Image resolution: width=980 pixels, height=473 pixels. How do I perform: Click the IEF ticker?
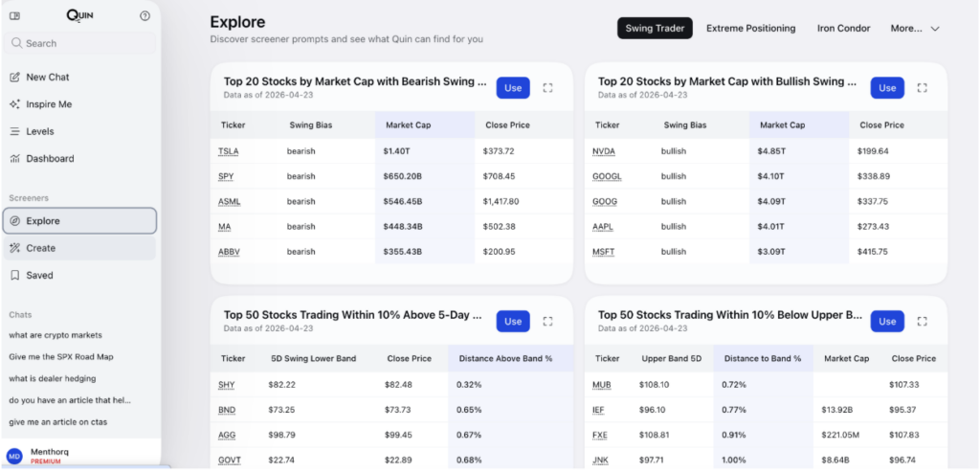tap(599, 410)
